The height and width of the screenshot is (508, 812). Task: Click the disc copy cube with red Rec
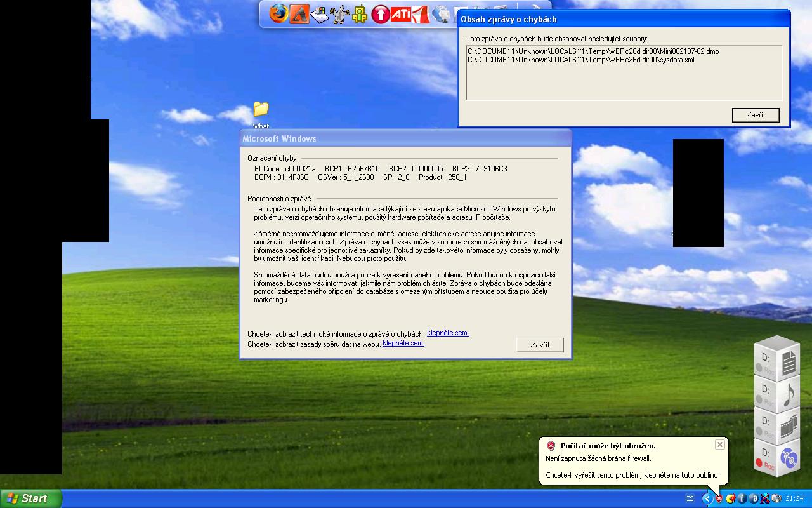tap(777, 457)
